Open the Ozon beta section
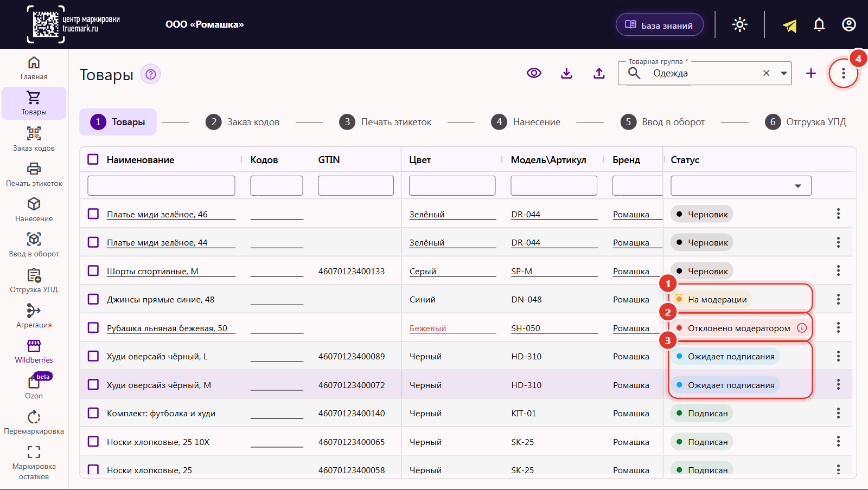This screenshot has height=490, width=868. [x=34, y=386]
